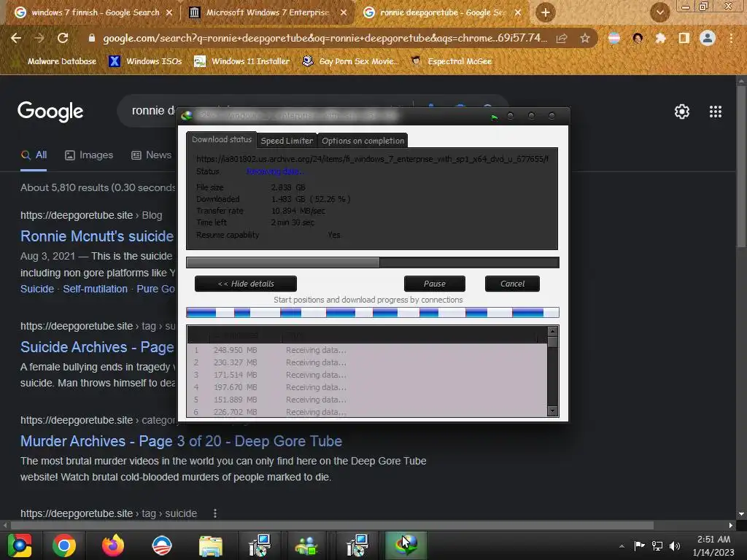The width and height of the screenshot is (747, 560).
Task: Click the green flag icon in the download dialog title bar
Action: [495, 117]
